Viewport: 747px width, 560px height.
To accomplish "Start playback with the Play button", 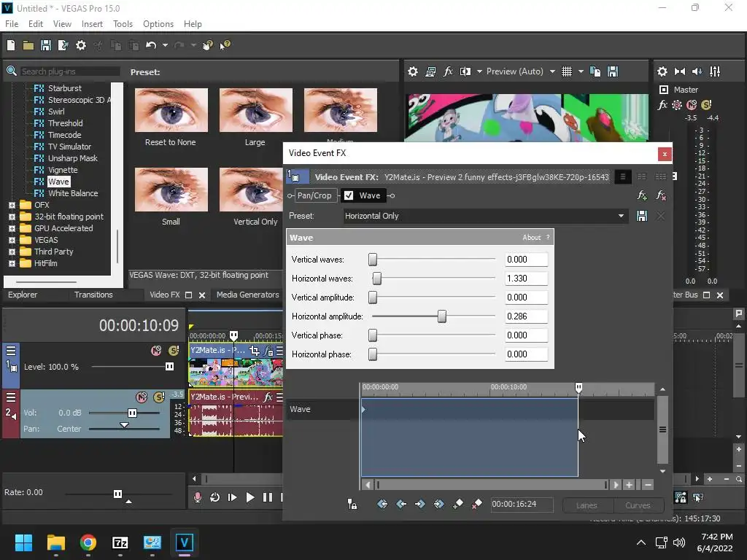I will click(x=249, y=497).
